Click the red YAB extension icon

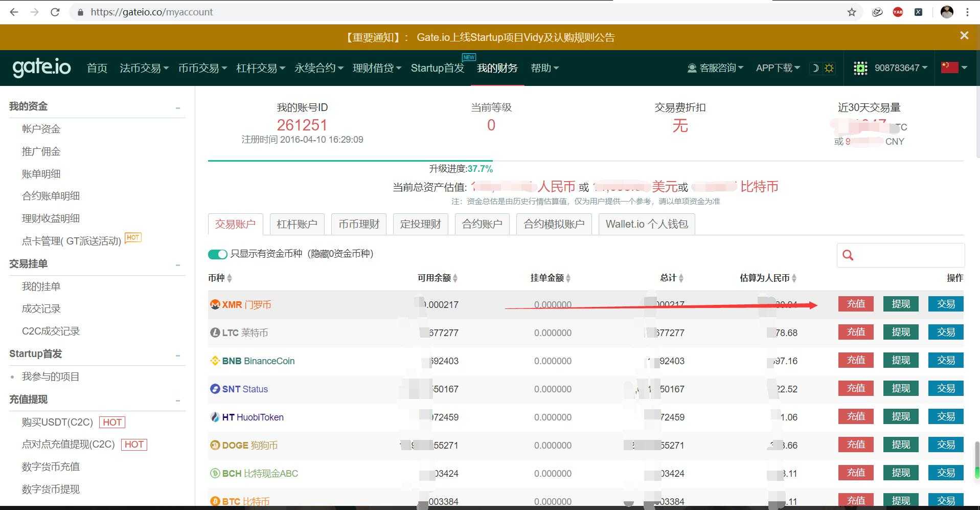(898, 12)
